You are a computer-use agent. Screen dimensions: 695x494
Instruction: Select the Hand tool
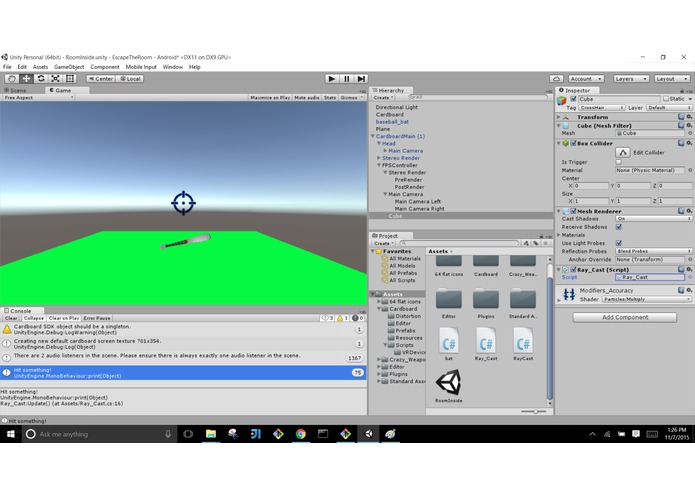click(12, 78)
